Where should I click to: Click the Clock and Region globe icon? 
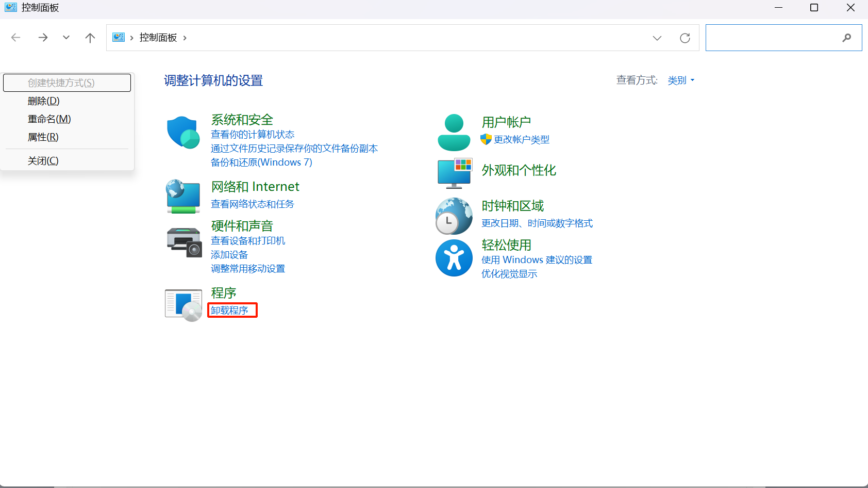tap(454, 216)
